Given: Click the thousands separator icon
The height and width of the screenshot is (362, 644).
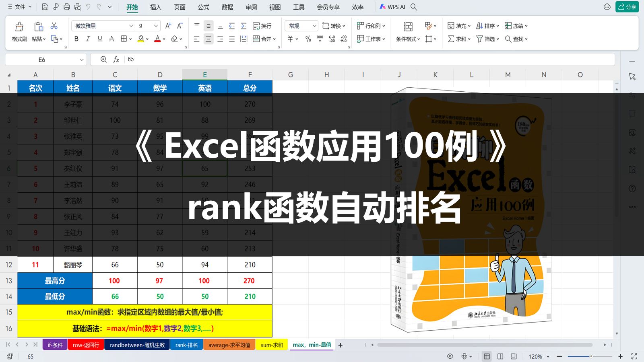Looking at the screenshot, I should [x=320, y=39].
